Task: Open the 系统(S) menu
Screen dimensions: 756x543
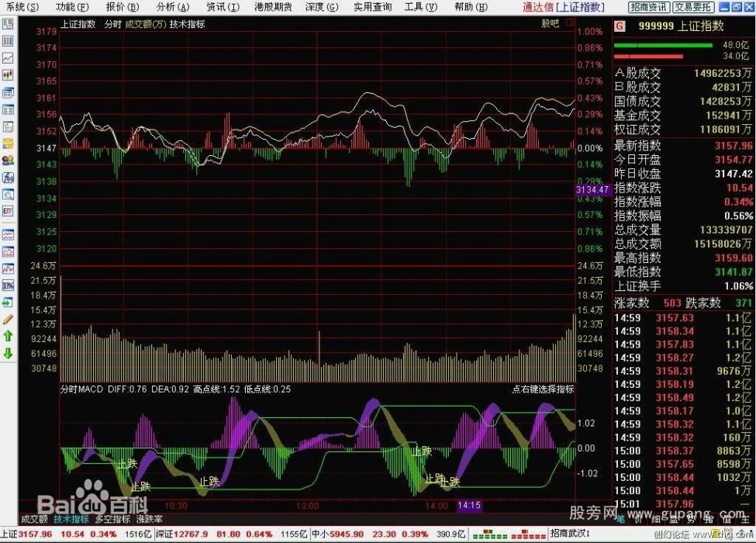Action: pyautogui.click(x=22, y=7)
